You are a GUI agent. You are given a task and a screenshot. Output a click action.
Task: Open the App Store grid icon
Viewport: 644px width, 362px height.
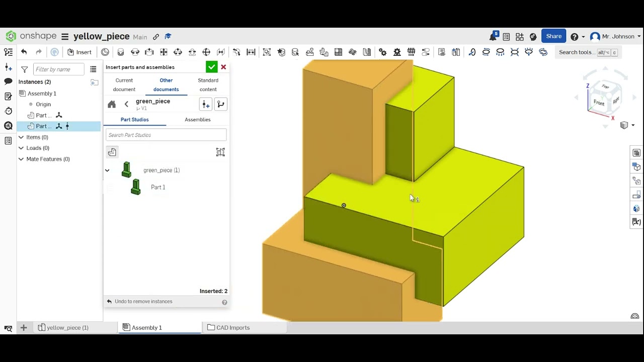[520, 37]
